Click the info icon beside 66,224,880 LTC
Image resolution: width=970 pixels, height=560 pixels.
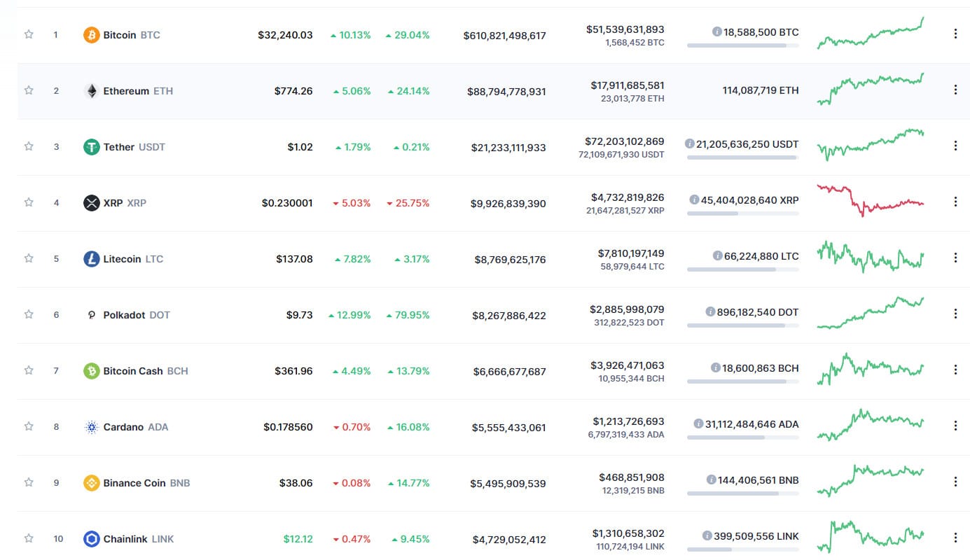coord(717,255)
